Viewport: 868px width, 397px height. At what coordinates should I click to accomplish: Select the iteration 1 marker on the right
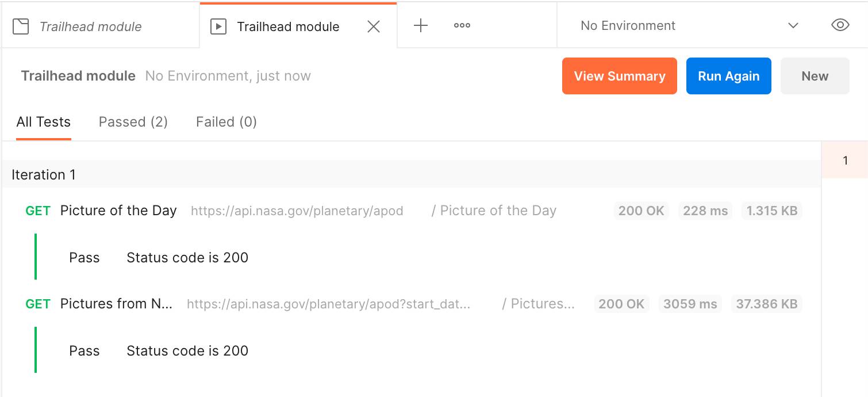point(845,161)
